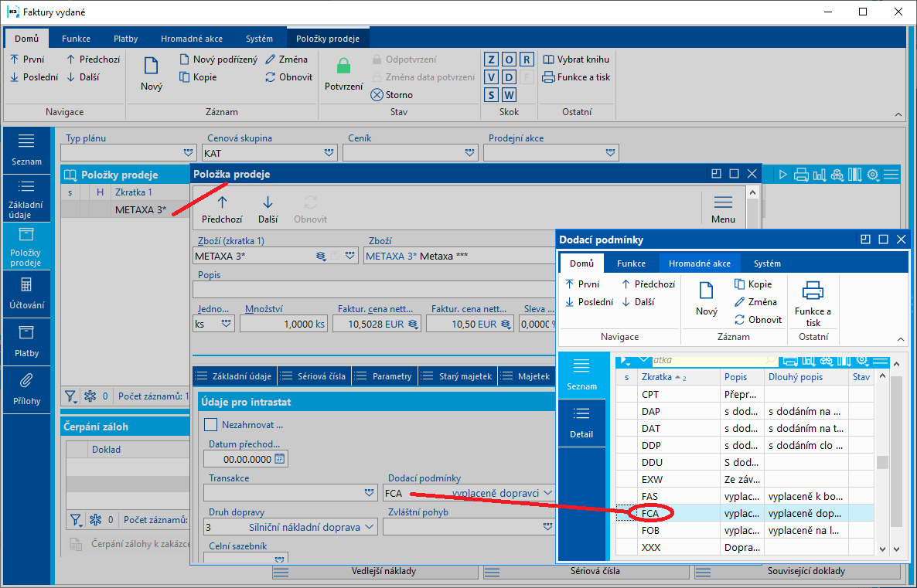Open Přílohy paperclip in left sidebar
The height and width of the screenshot is (588, 917).
coord(26,380)
